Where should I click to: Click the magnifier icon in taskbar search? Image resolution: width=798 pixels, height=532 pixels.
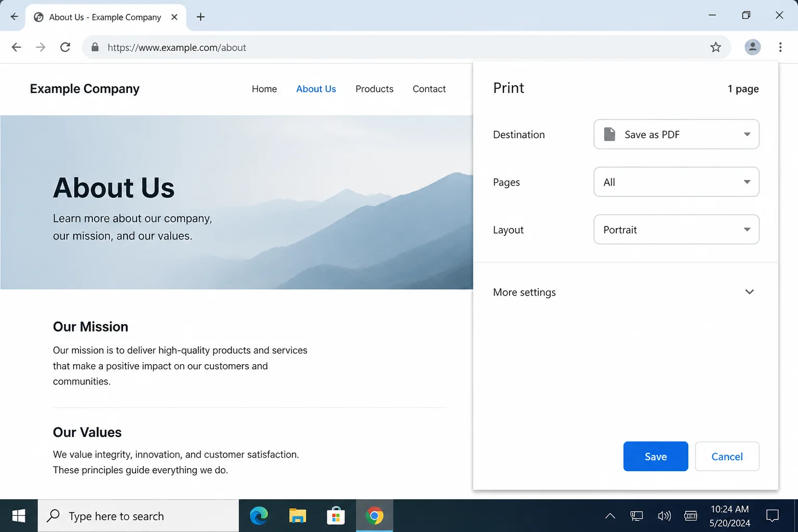(53, 515)
